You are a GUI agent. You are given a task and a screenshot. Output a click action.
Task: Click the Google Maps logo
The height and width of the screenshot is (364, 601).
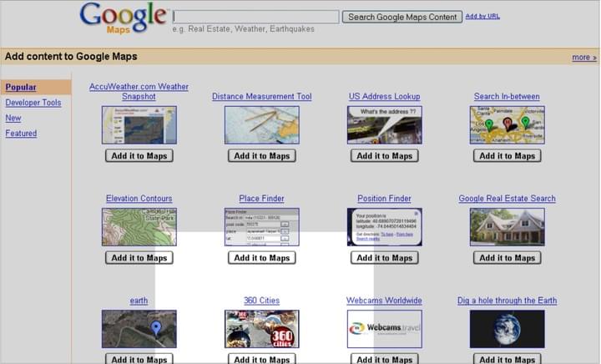coord(123,18)
